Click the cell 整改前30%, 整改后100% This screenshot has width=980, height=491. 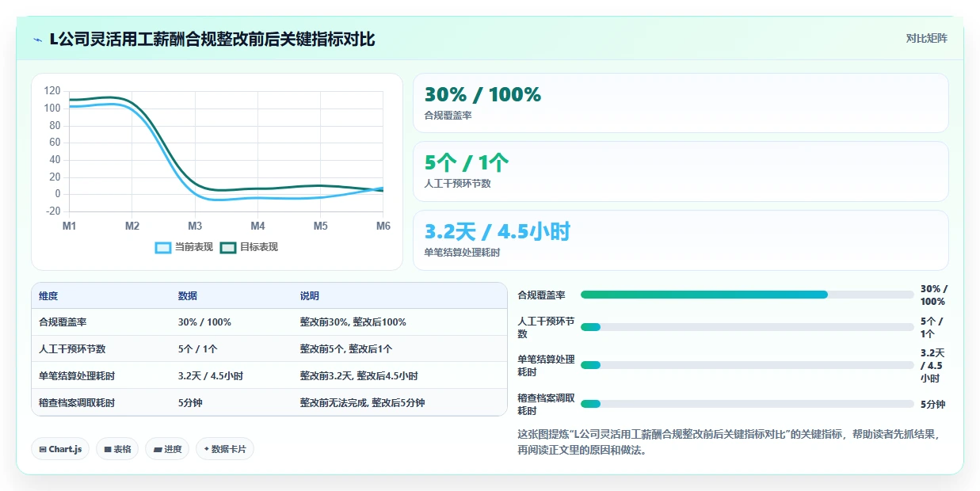[353, 322]
